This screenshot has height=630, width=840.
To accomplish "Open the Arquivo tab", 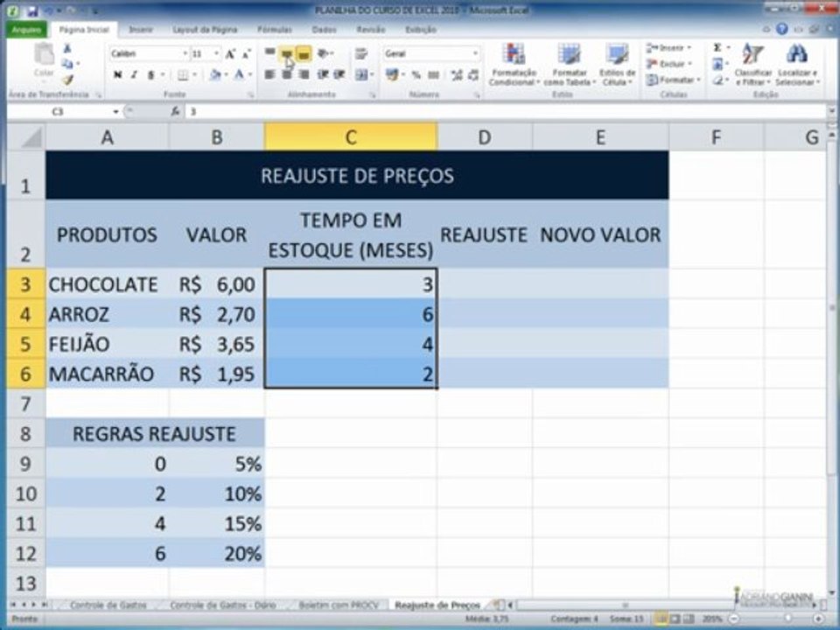I will (25, 30).
